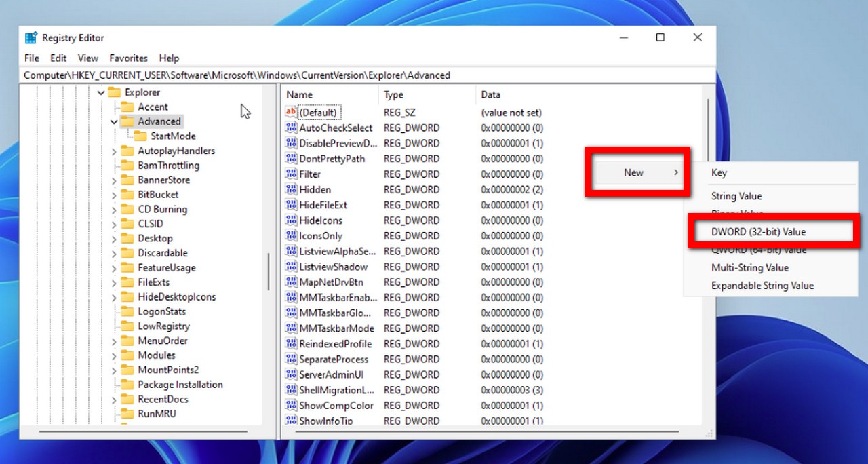Screen dimensions: 868x464
Task: Click the Registry Editor app icon in title bar
Action: click(x=31, y=38)
